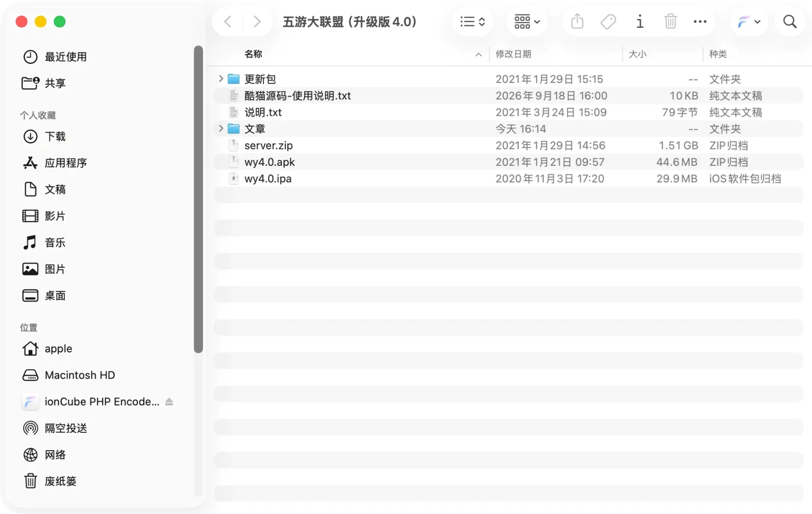Click the search magnifier icon
This screenshot has height=514, width=812.
click(x=789, y=22)
